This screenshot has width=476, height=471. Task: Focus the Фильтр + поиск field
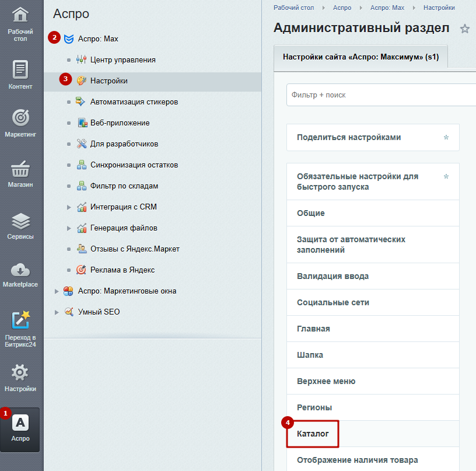tap(381, 95)
